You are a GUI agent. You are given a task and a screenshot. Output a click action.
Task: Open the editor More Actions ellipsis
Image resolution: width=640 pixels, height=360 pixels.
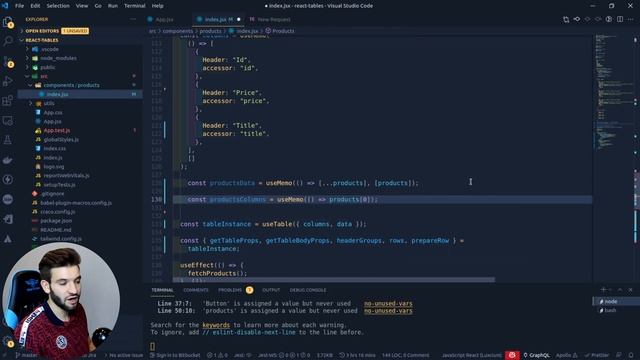tap(631, 19)
